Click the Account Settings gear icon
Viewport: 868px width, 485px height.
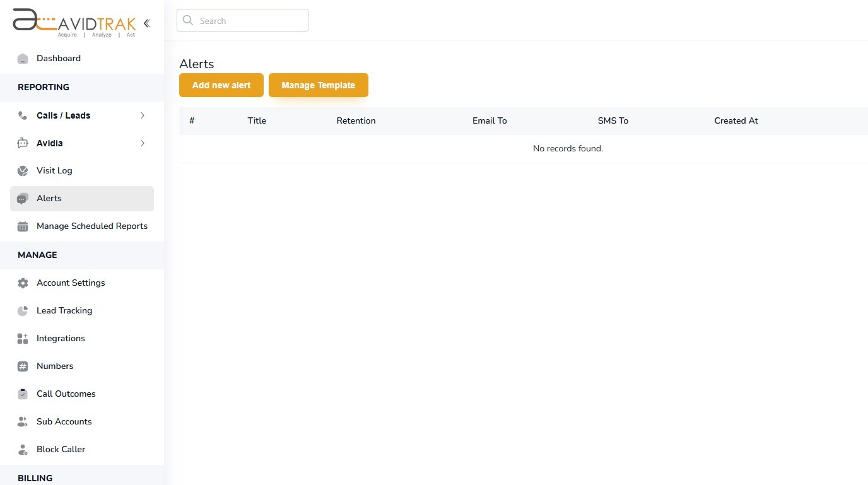[x=23, y=283]
